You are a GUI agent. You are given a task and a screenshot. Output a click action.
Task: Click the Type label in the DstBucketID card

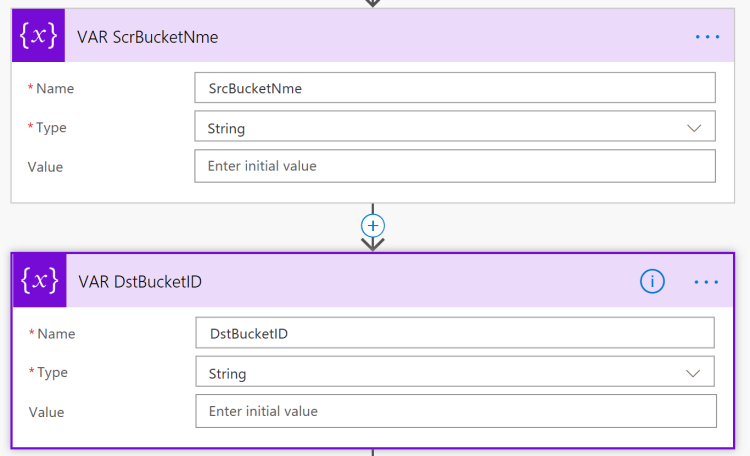point(53,372)
